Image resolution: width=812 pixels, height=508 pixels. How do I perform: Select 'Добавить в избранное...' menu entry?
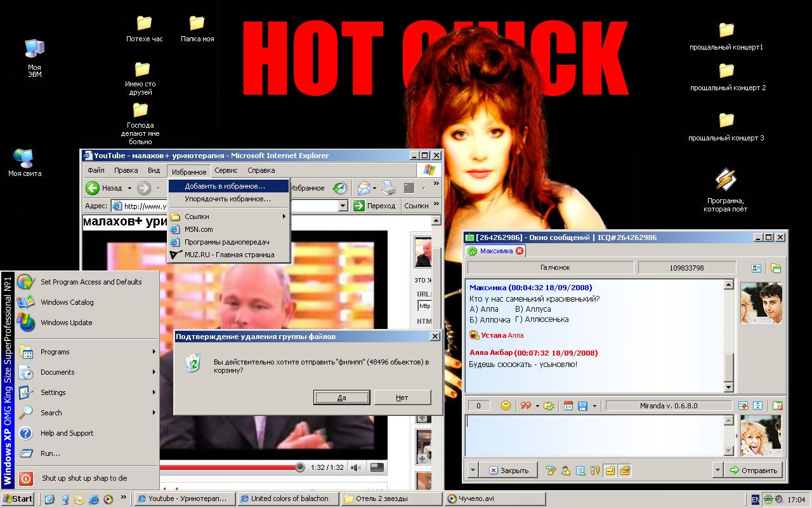point(225,186)
